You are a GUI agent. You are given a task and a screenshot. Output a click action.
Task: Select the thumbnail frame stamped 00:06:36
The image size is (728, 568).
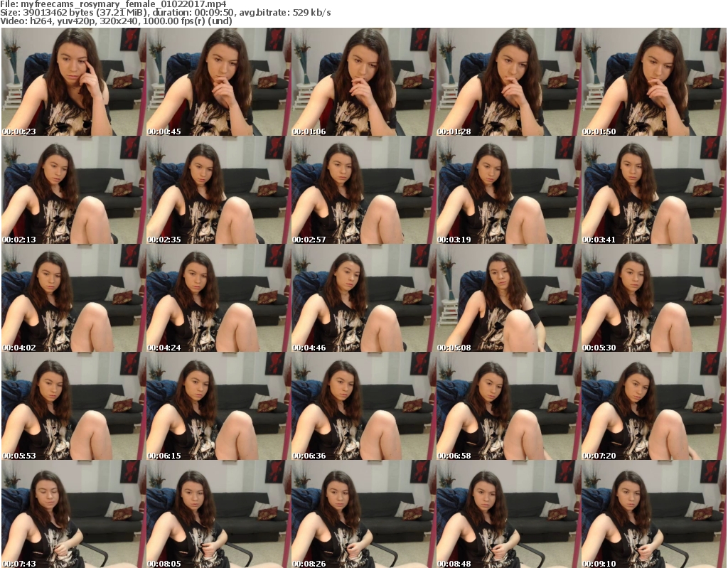[363, 407]
